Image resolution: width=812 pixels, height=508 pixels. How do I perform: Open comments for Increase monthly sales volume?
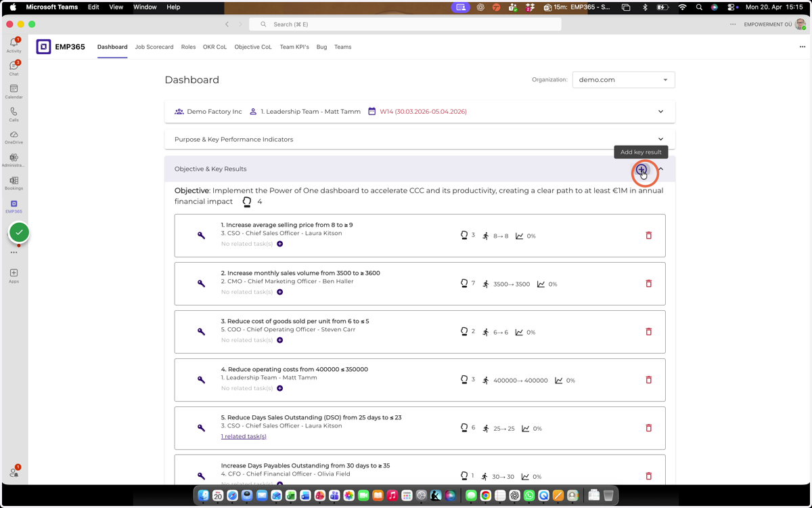click(464, 284)
